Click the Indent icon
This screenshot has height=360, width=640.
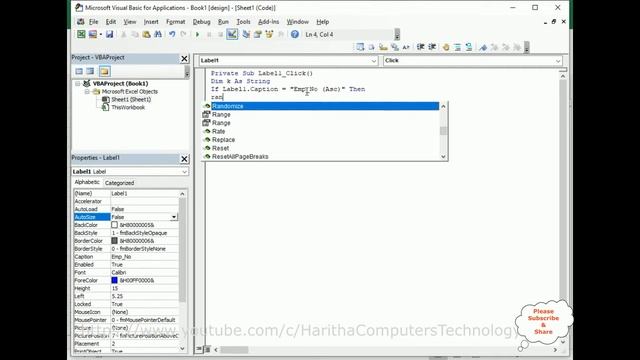[420, 47]
